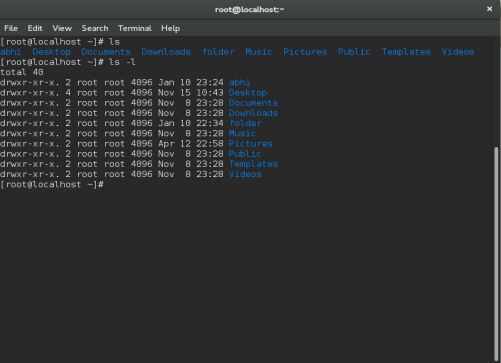The width and height of the screenshot is (501, 363).
Task: Click 'Music' in the long listing
Action: coord(242,134)
